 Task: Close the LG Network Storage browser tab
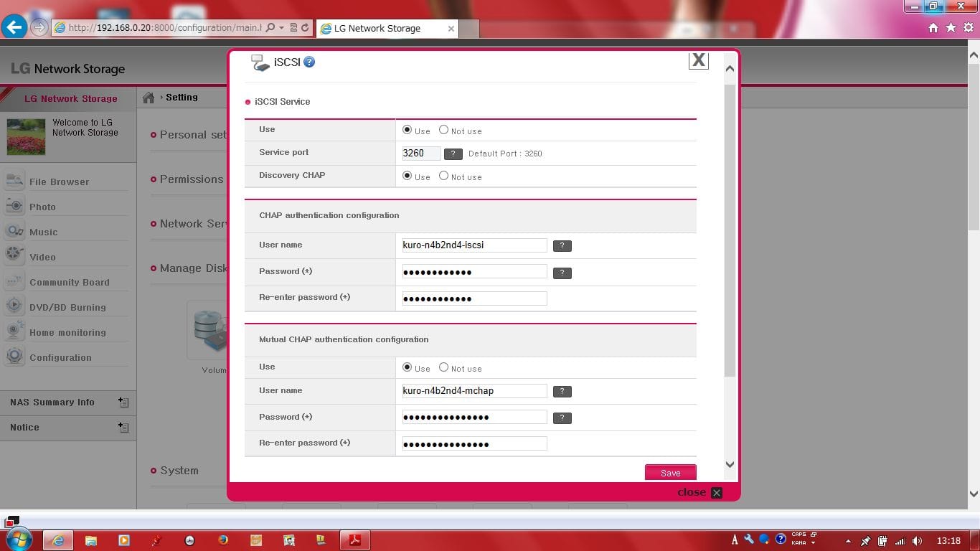[451, 29]
